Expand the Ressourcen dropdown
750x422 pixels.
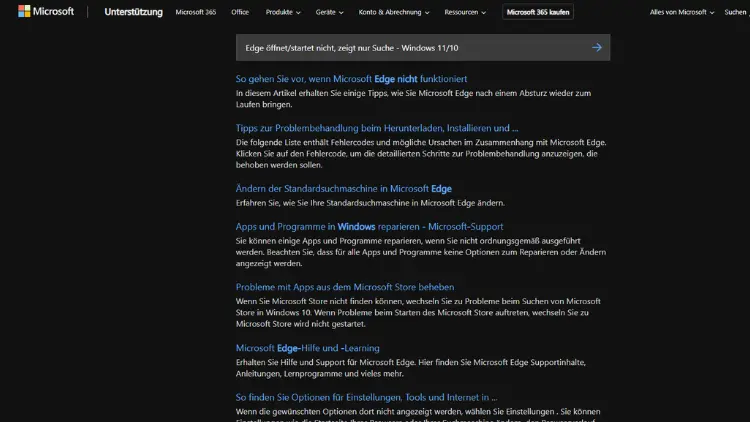465,12
